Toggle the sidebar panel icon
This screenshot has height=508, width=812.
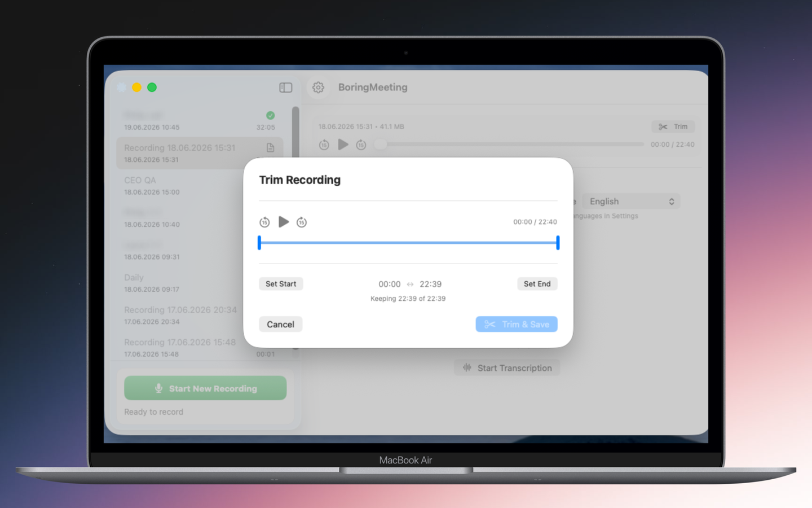point(286,87)
